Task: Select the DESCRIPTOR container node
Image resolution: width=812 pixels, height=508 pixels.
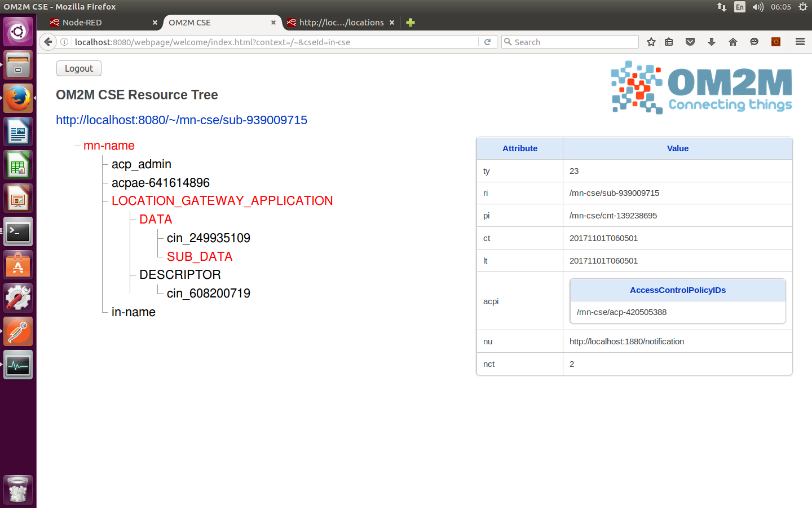Action: point(180,275)
